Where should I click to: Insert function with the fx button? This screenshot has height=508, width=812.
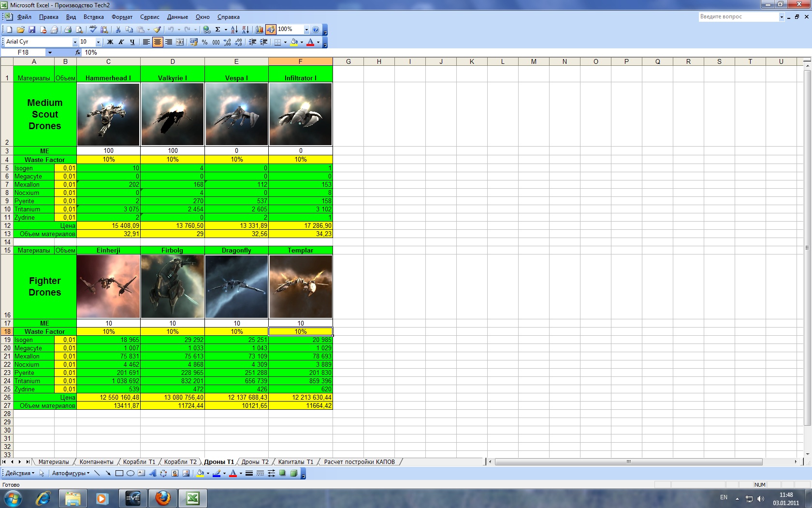coord(78,52)
